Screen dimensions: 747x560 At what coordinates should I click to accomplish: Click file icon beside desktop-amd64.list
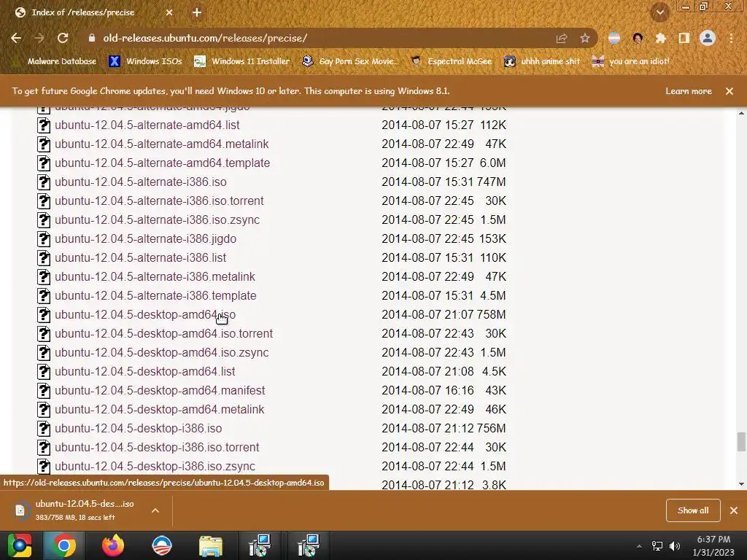(44, 371)
